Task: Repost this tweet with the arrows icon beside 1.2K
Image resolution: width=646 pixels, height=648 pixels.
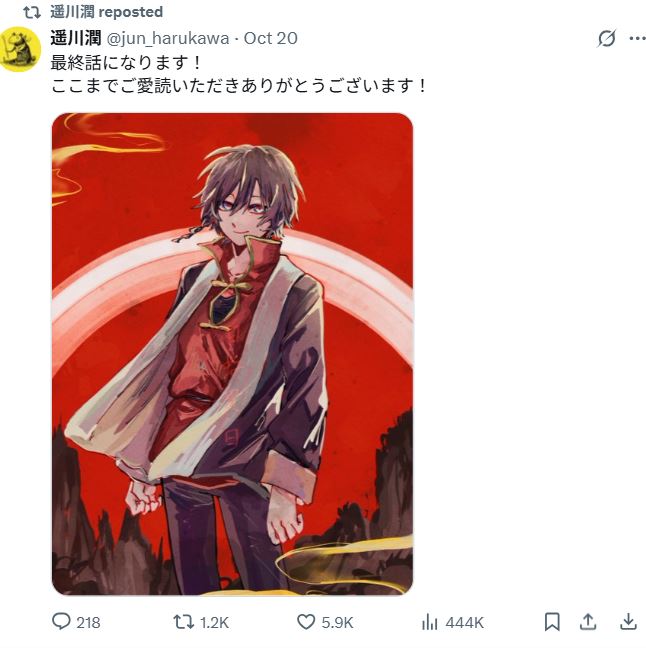Action: tap(184, 622)
